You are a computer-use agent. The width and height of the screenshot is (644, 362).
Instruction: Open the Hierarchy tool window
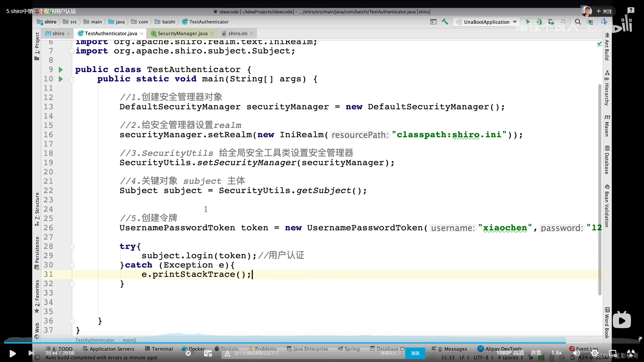607,88
